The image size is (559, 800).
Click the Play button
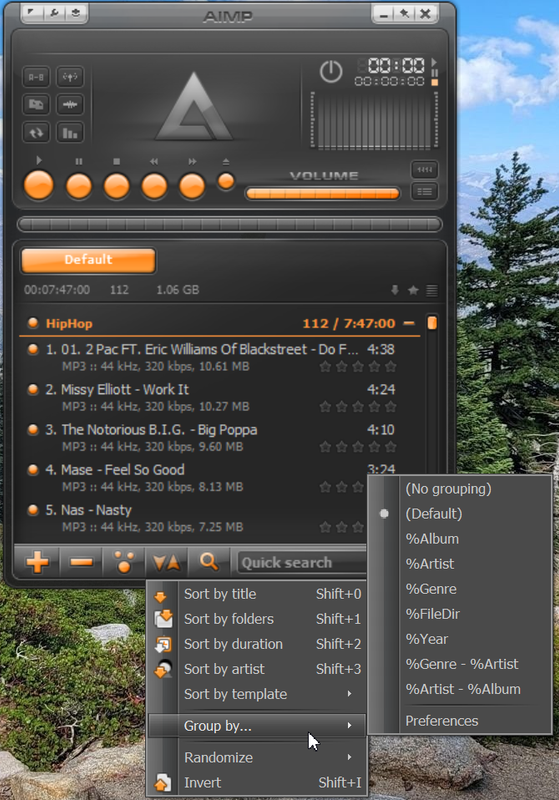39,185
